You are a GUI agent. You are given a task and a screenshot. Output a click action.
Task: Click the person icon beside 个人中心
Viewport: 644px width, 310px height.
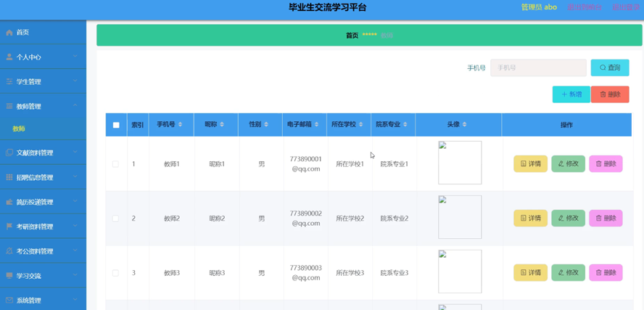9,57
